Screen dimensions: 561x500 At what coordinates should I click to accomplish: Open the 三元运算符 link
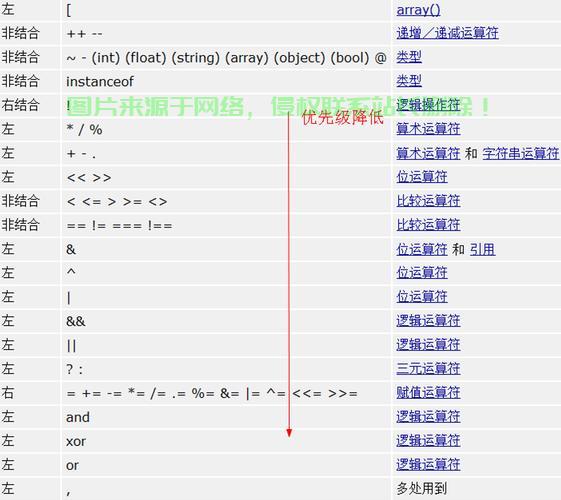[x=428, y=369]
